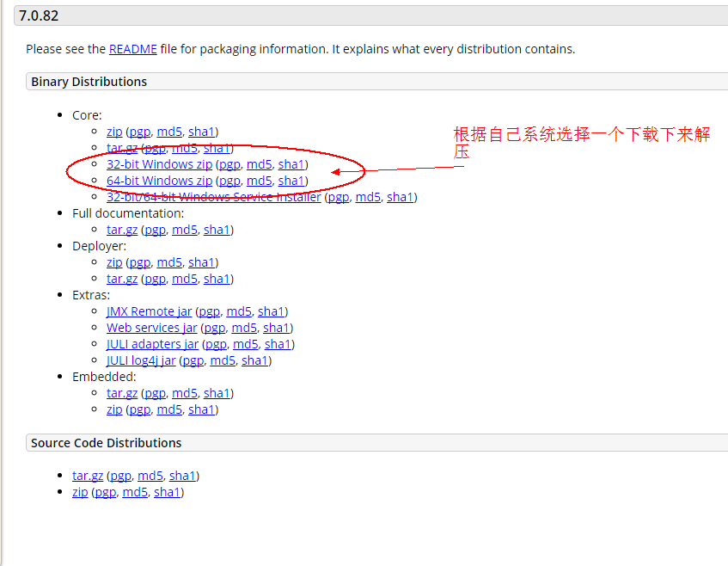Open the README file link
728x566 pixels.
coord(132,49)
